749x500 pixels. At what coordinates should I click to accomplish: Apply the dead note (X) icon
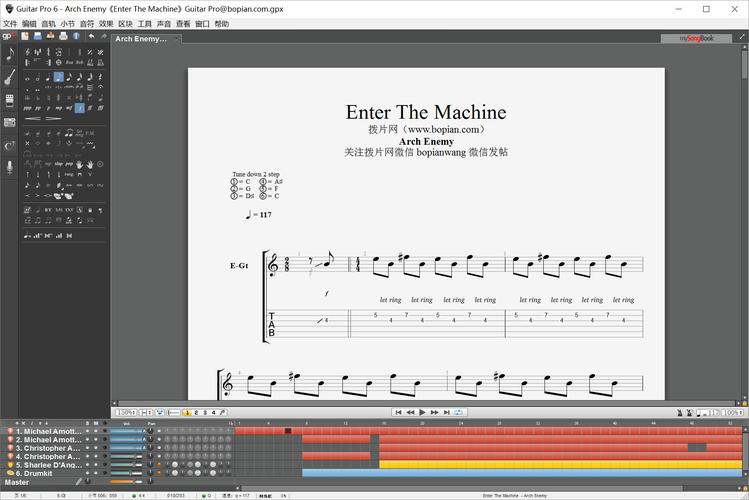pos(27,143)
